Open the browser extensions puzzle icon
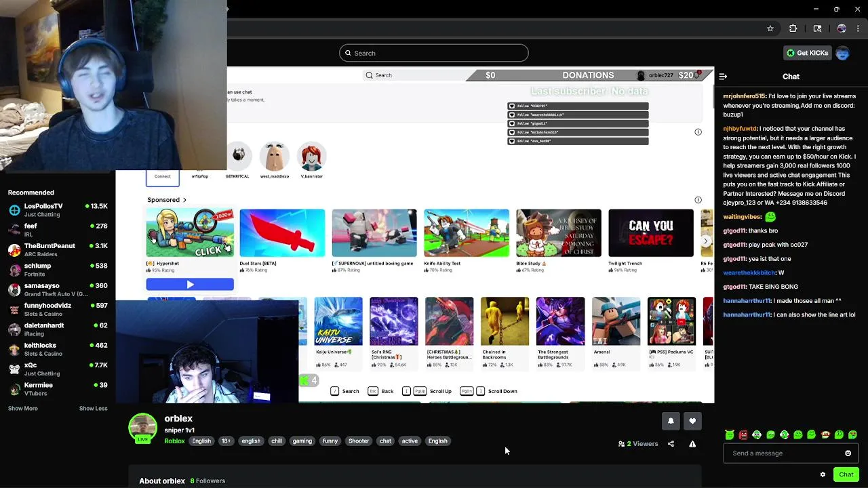The width and height of the screenshot is (868, 488). [x=793, y=28]
